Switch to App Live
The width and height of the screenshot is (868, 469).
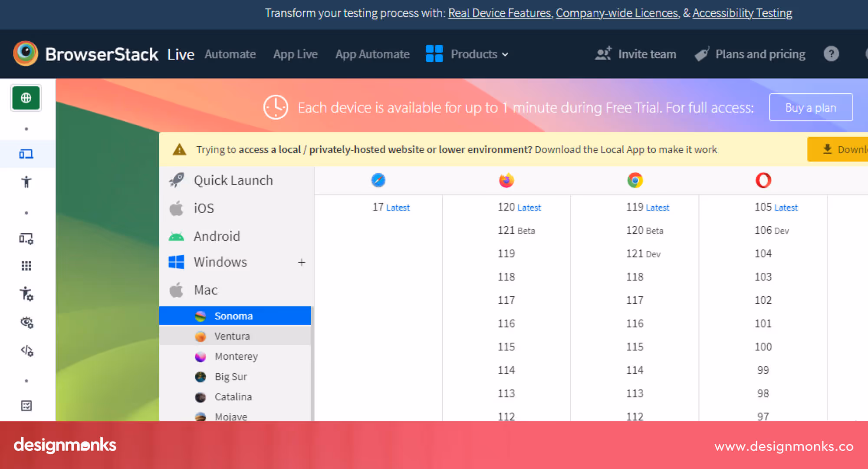click(x=296, y=54)
